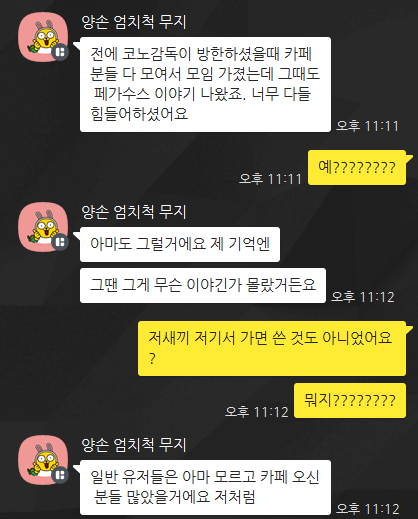
Task: Click the middle sender name 양손 엄치척 무지
Action: tap(134, 212)
